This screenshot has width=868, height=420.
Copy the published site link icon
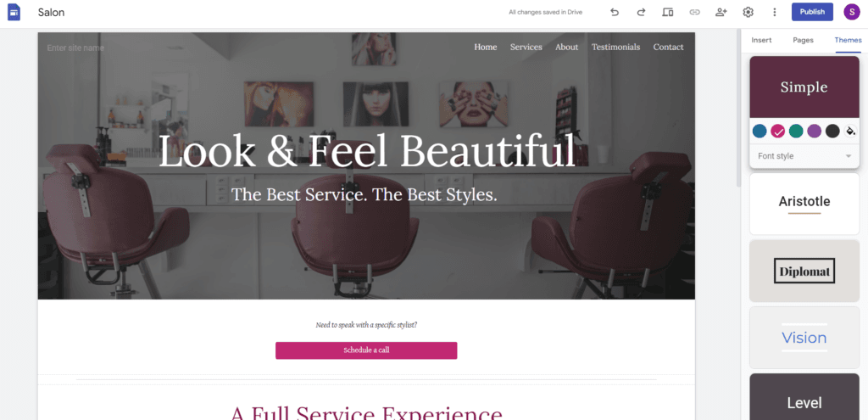(x=694, y=12)
